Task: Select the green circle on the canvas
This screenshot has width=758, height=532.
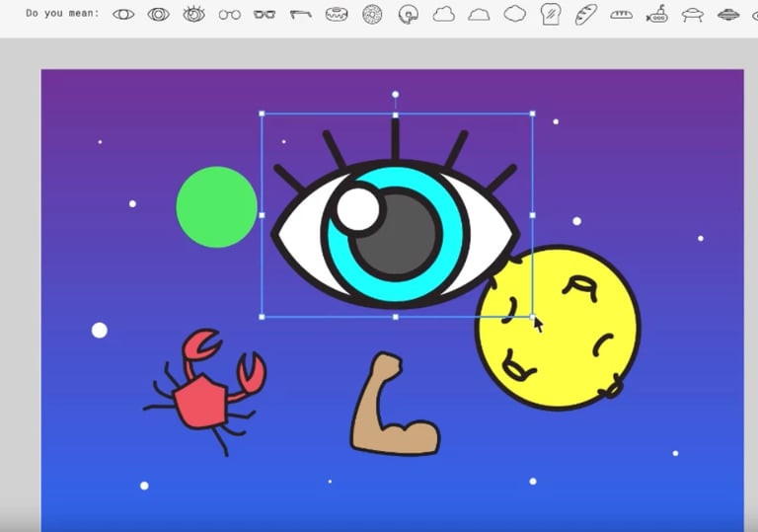Action: click(x=216, y=207)
